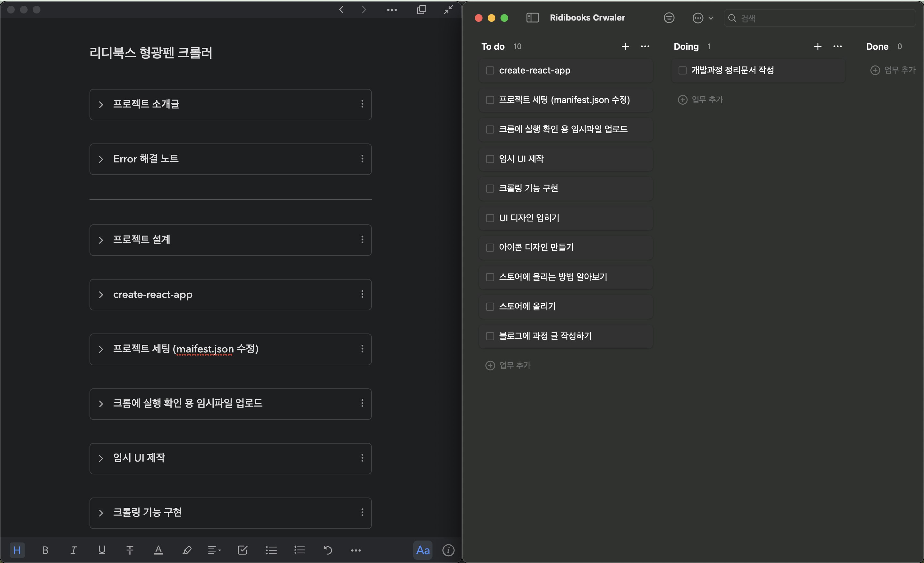Click the underline formatting icon

coord(102,550)
